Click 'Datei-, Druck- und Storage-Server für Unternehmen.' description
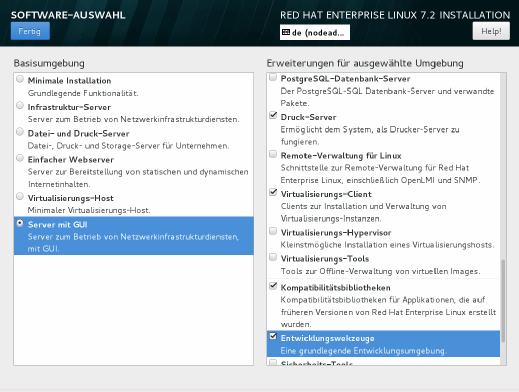This screenshot has width=519, height=392. [x=128, y=146]
